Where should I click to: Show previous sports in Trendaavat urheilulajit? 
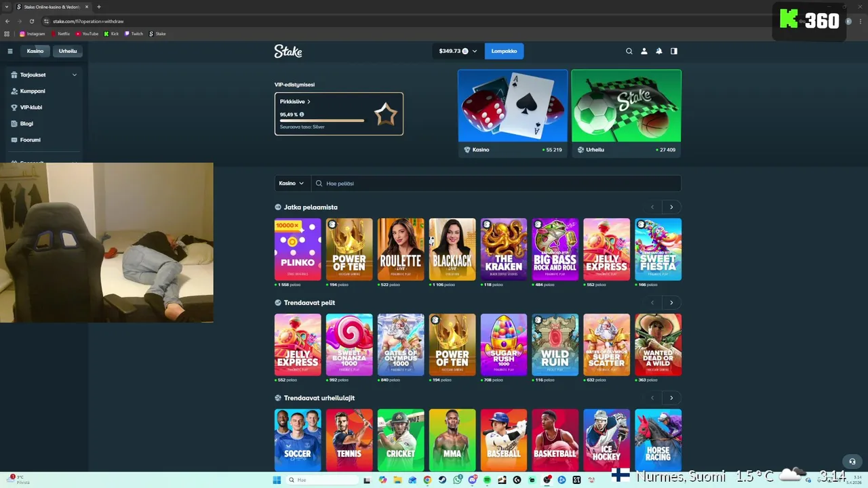(x=652, y=398)
